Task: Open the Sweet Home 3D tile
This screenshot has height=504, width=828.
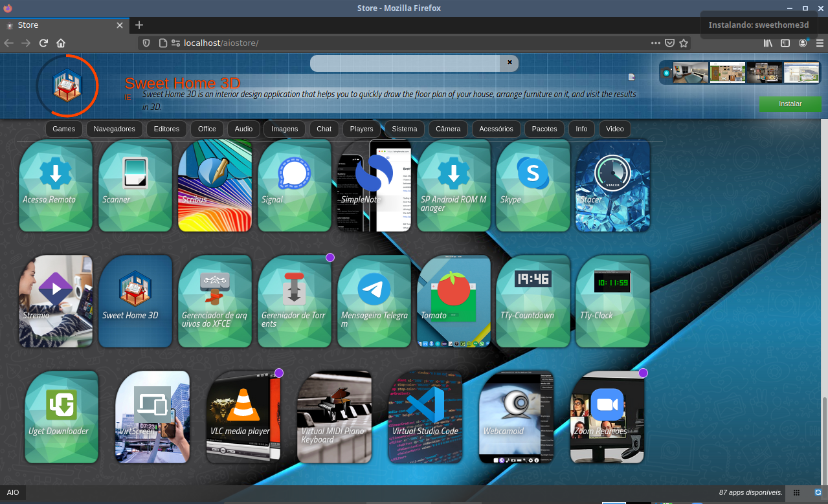Action: click(135, 301)
